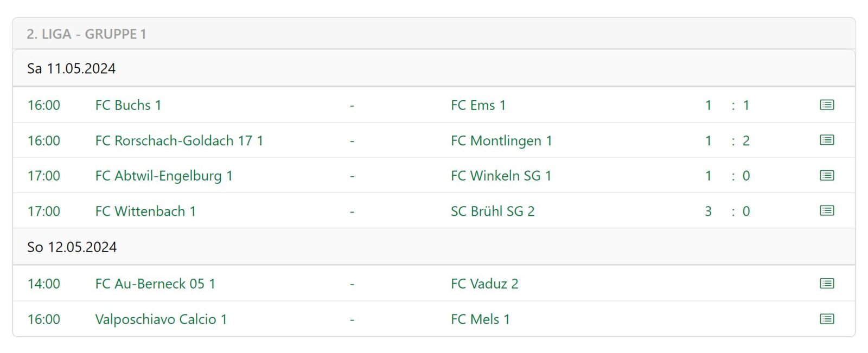Select FC Rorschach-Goldach 17 1 team
This screenshot has height=353, width=868.
[179, 140]
